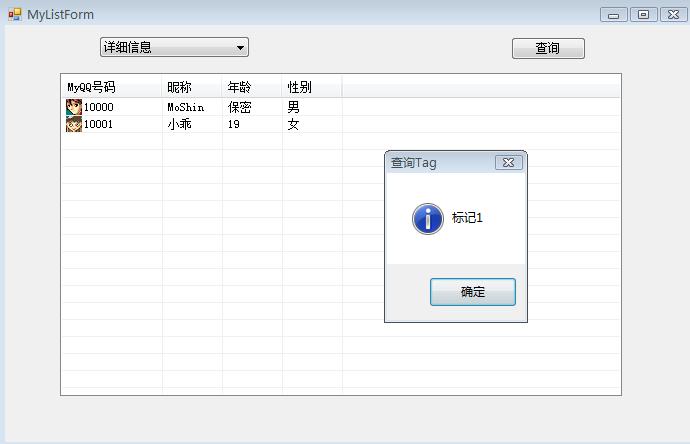The height and width of the screenshot is (444, 690).
Task: Confirm the dialog with 确定 button
Action: click(473, 292)
